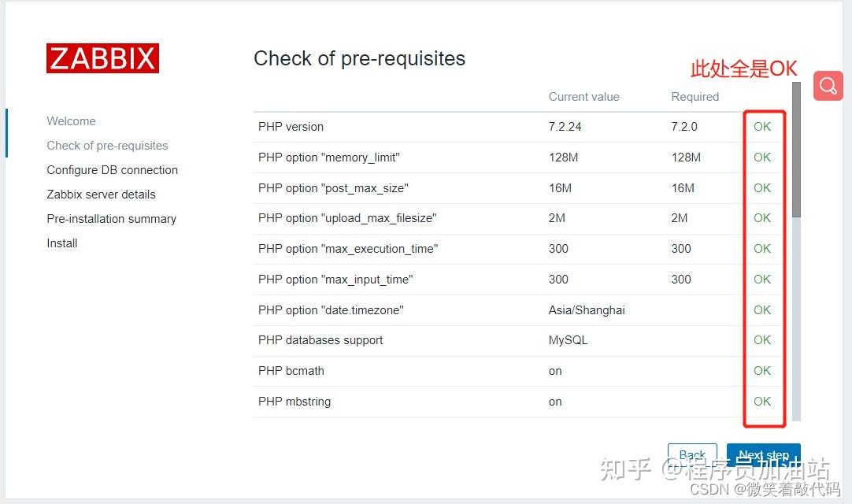Click the Check of pre-requisites heading
The image size is (852, 504).
pos(359,59)
